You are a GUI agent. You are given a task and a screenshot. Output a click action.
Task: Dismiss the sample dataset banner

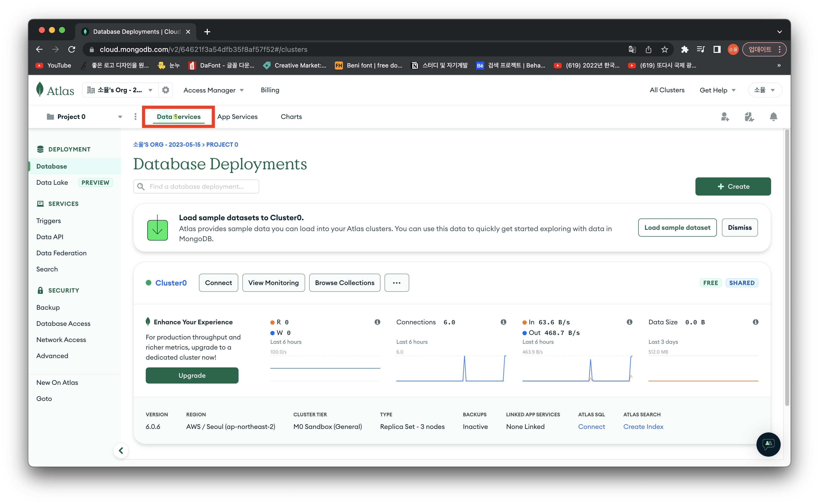tap(740, 228)
